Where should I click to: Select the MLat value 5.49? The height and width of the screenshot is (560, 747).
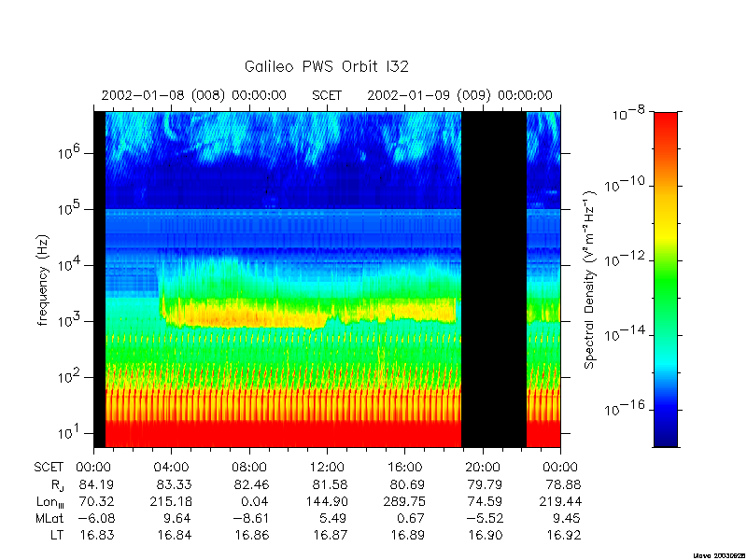pyautogui.click(x=332, y=518)
